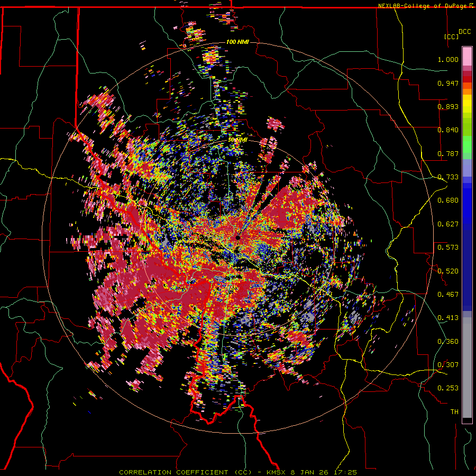Select the 1.000 legend value
The height and width of the screenshot is (476, 476).
coord(448,59)
